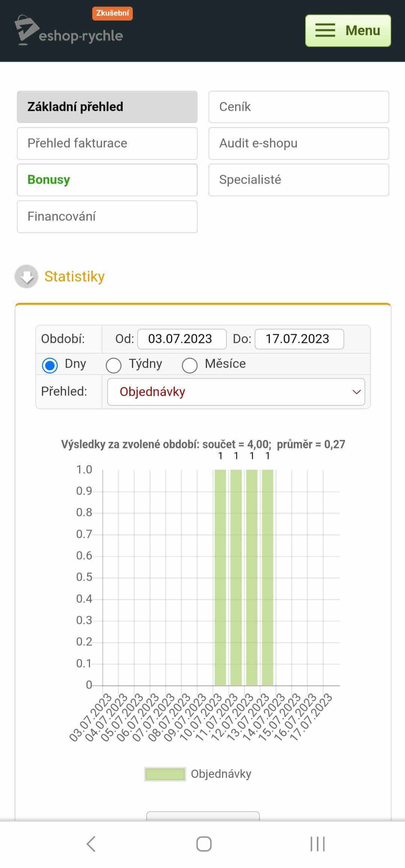The image size is (405, 868).
Task: Select the Týdny radio button
Action: (113, 365)
